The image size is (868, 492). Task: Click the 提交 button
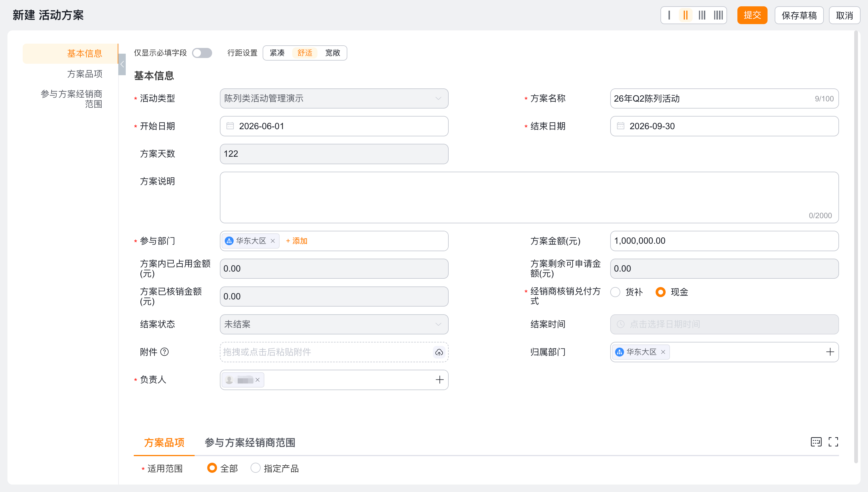(x=752, y=15)
